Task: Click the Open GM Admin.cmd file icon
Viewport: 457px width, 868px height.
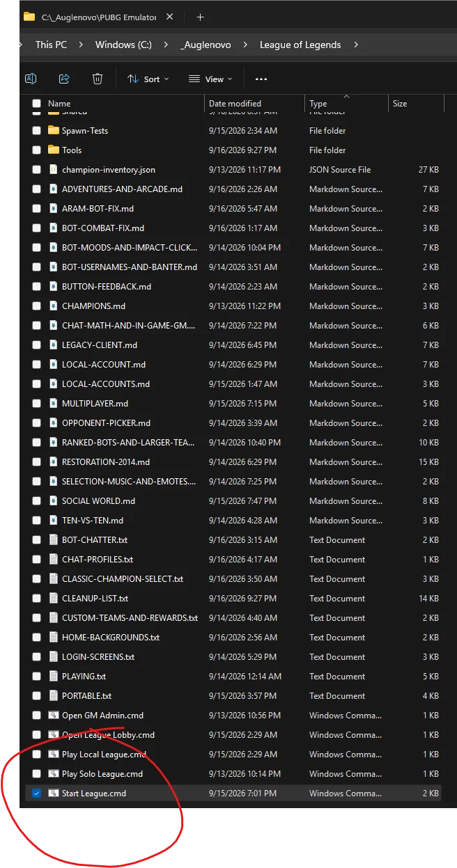Action: (x=54, y=715)
